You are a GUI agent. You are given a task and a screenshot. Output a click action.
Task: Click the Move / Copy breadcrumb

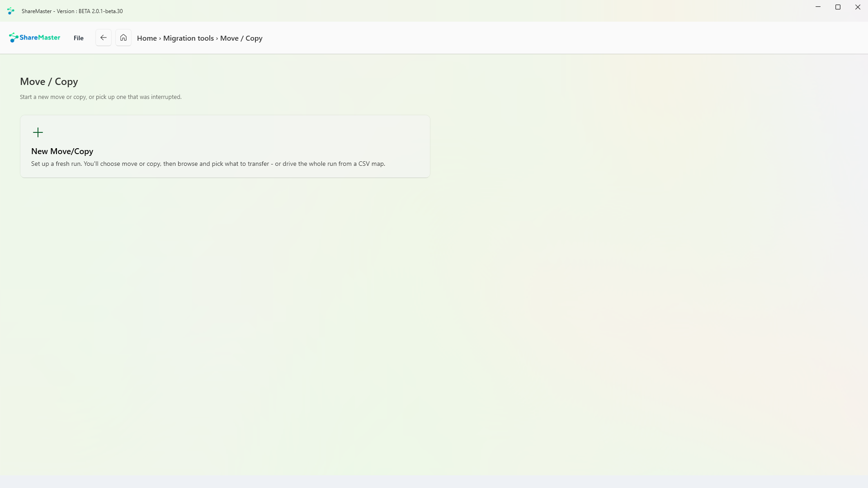click(x=241, y=38)
